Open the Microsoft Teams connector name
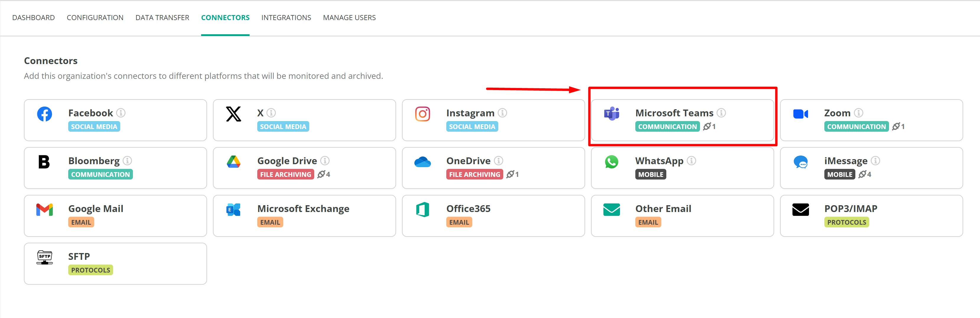This screenshot has width=980, height=318. [x=674, y=113]
